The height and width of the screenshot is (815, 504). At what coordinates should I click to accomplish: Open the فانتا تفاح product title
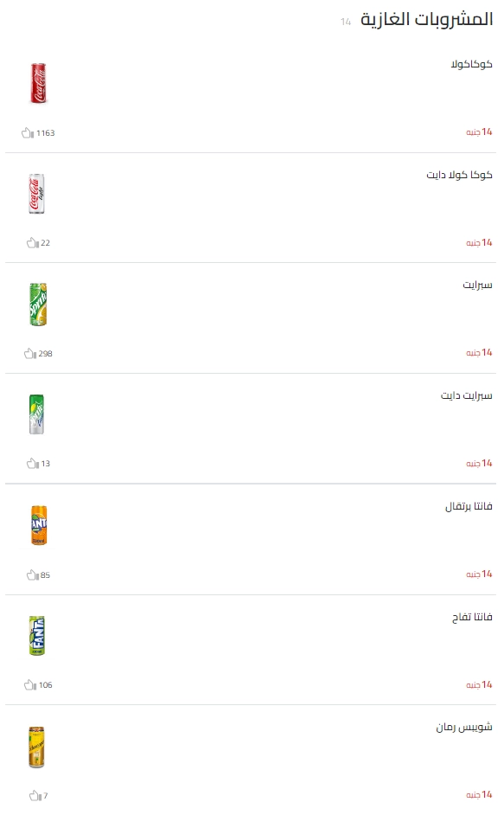coord(472,617)
